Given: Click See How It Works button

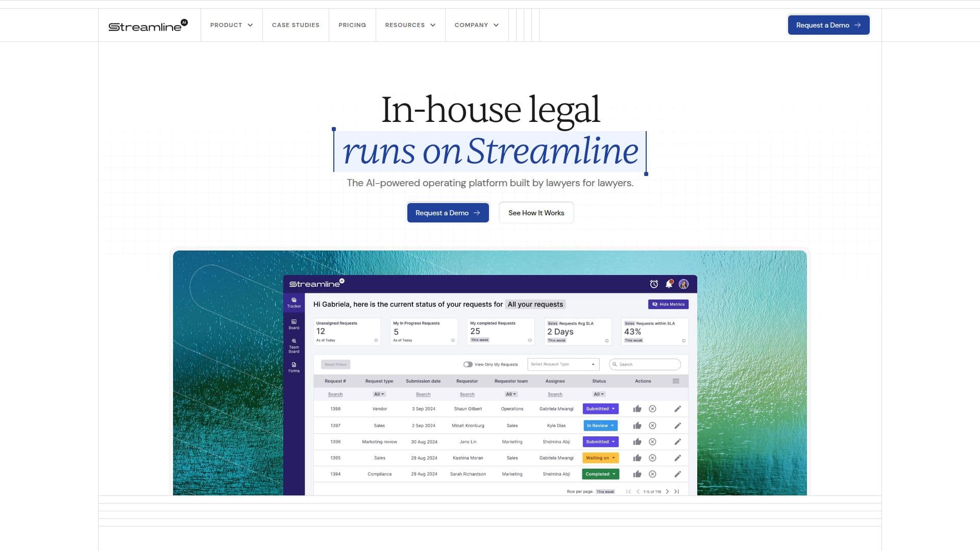Looking at the screenshot, I should pyautogui.click(x=536, y=213).
